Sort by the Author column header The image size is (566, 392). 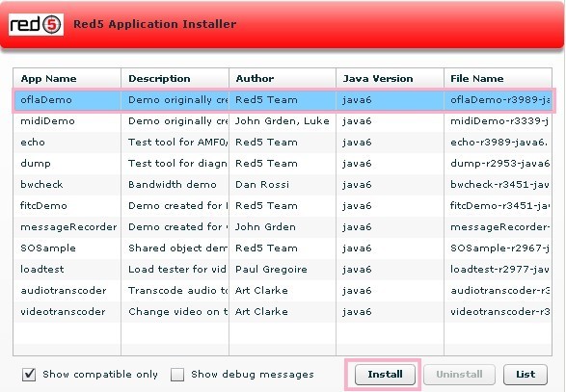point(283,78)
